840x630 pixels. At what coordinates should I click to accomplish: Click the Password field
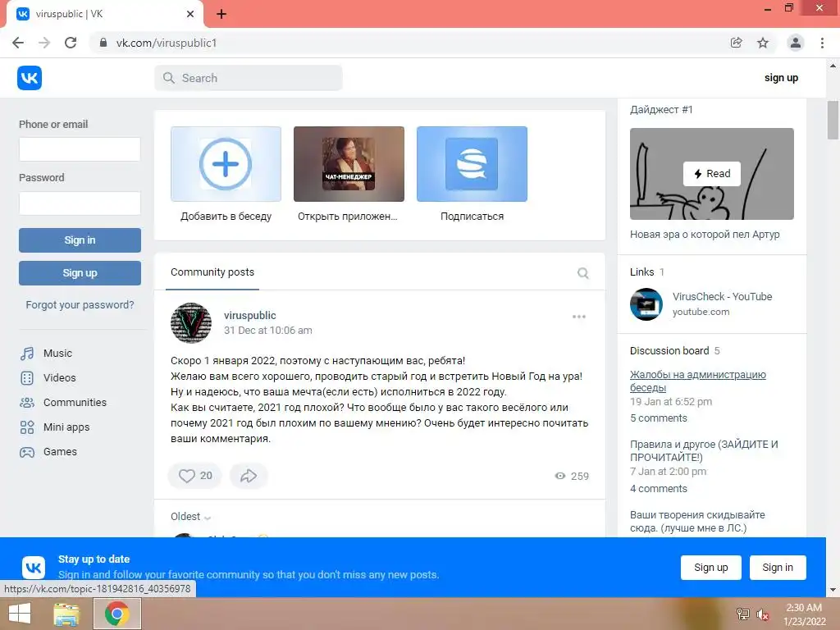80,203
